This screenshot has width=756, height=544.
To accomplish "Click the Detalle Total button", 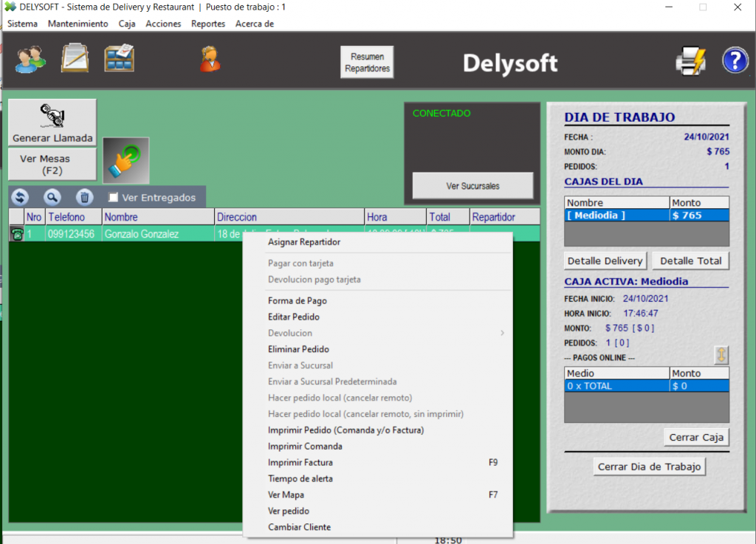I will coord(690,261).
